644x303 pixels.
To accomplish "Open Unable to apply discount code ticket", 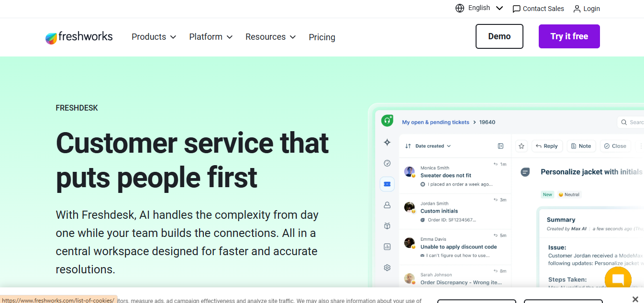I will tap(455, 247).
